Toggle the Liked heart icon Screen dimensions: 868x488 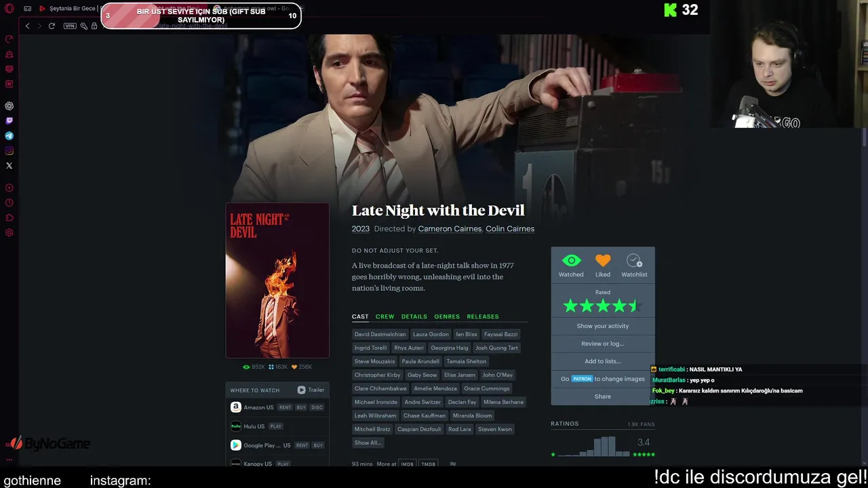603,261
